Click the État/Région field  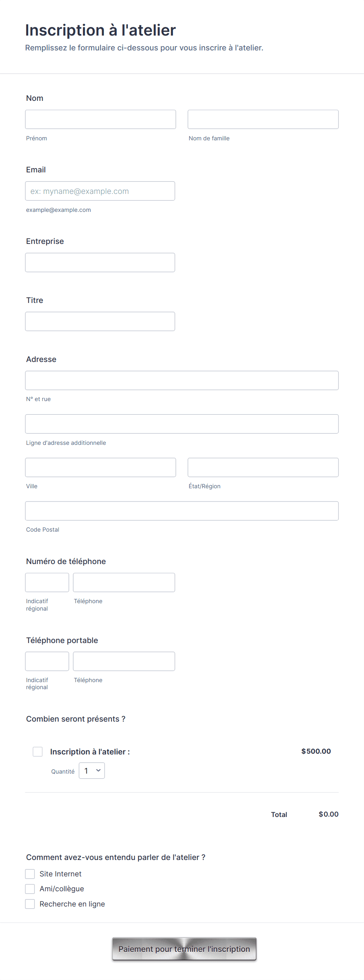[x=263, y=467]
